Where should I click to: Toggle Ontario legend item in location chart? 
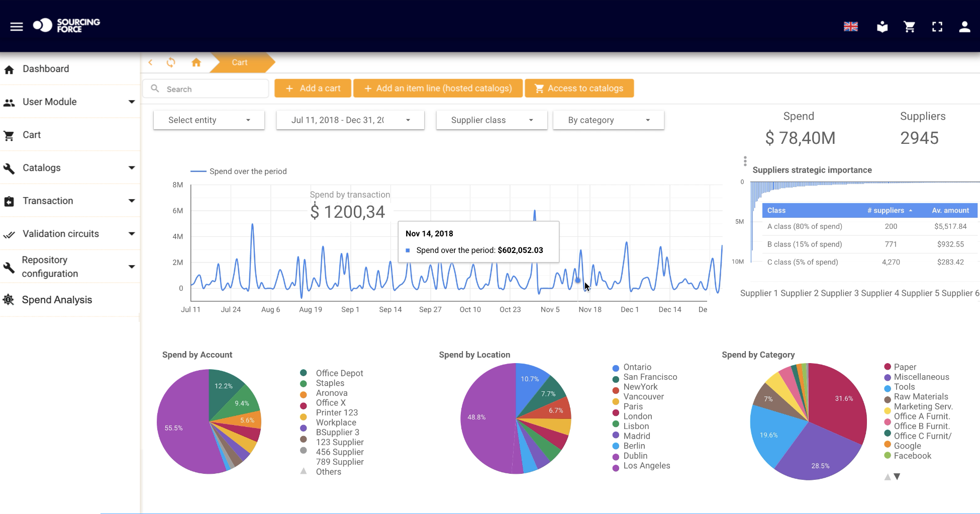pos(637,367)
